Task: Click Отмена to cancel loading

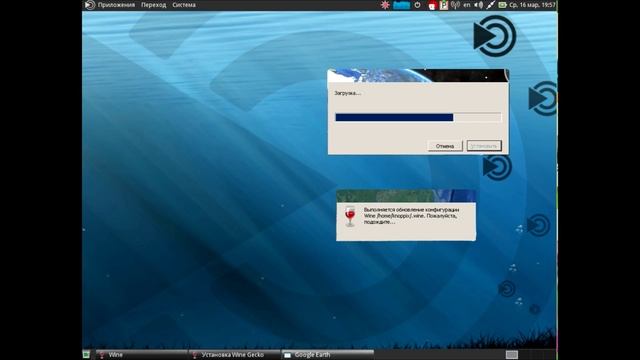Action: click(445, 146)
